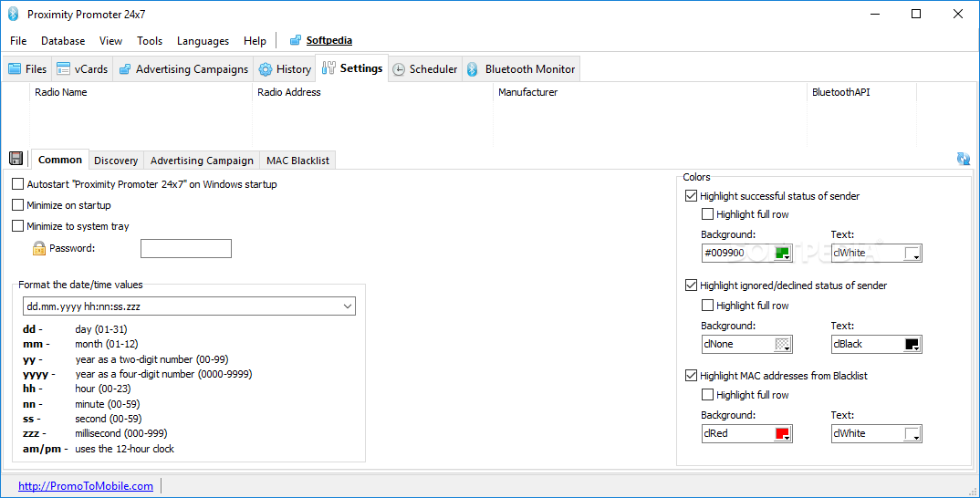The height and width of the screenshot is (498, 980).
Task: Click the refresh icon above the Colors panel
Action: click(x=964, y=159)
